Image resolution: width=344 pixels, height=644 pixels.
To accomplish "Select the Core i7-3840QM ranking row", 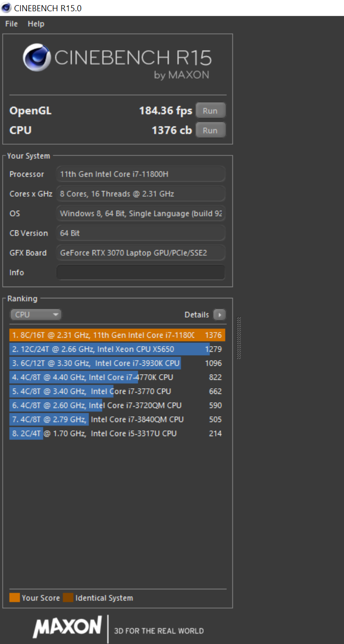I will pyautogui.click(x=117, y=419).
